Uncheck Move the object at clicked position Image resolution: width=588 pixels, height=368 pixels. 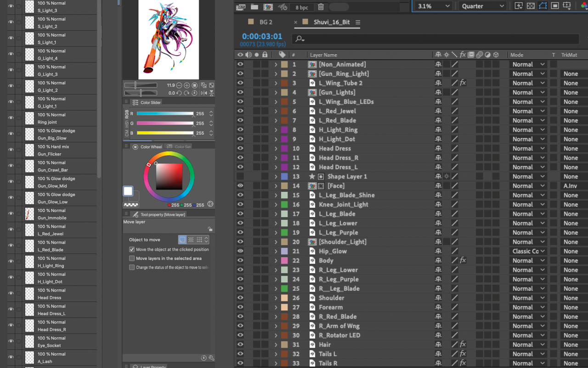pyautogui.click(x=132, y=249)
